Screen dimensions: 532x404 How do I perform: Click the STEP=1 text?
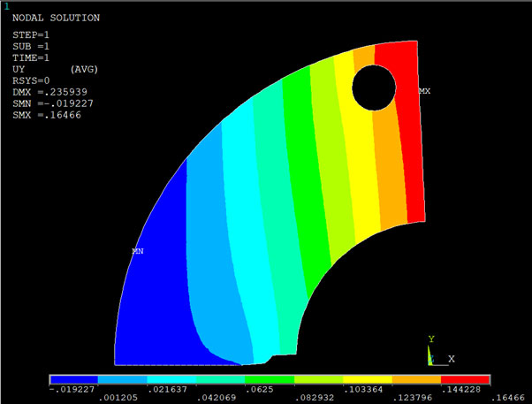[31, 35]
